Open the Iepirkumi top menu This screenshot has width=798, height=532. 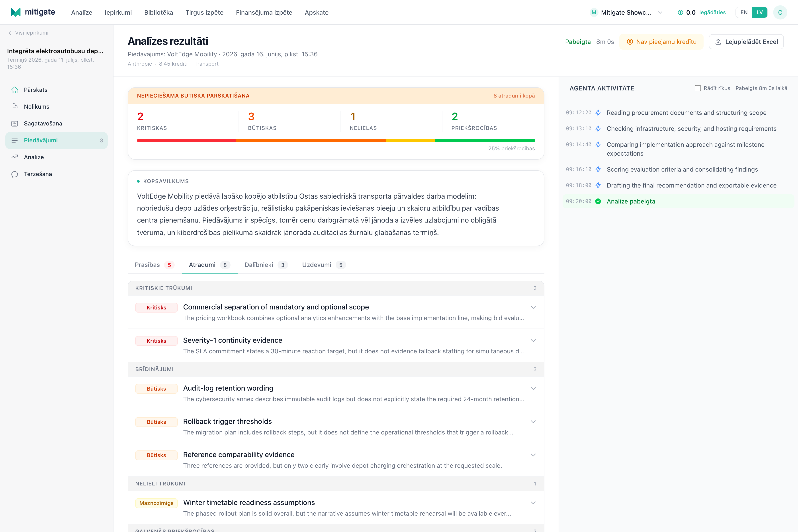pyautogui.click(x=118, y=13)
